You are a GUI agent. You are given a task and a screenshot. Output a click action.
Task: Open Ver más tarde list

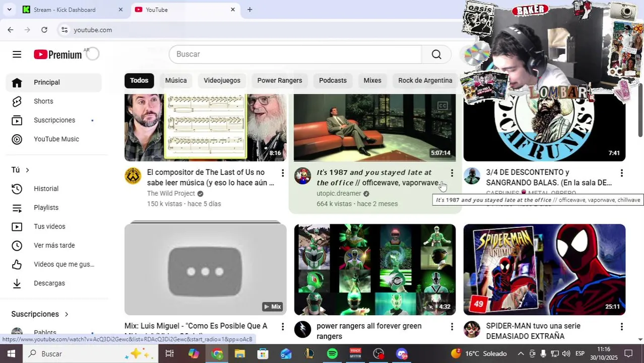(x=53, y=246)
